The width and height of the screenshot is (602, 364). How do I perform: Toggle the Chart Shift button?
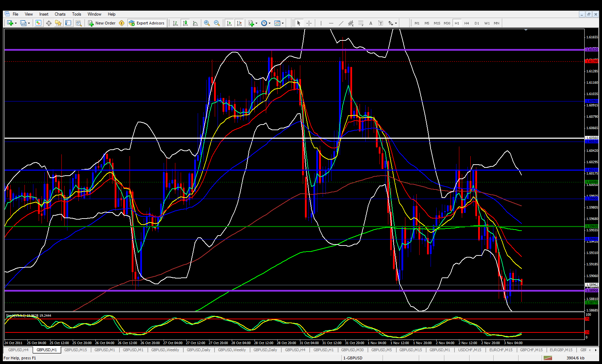[239, 23]
